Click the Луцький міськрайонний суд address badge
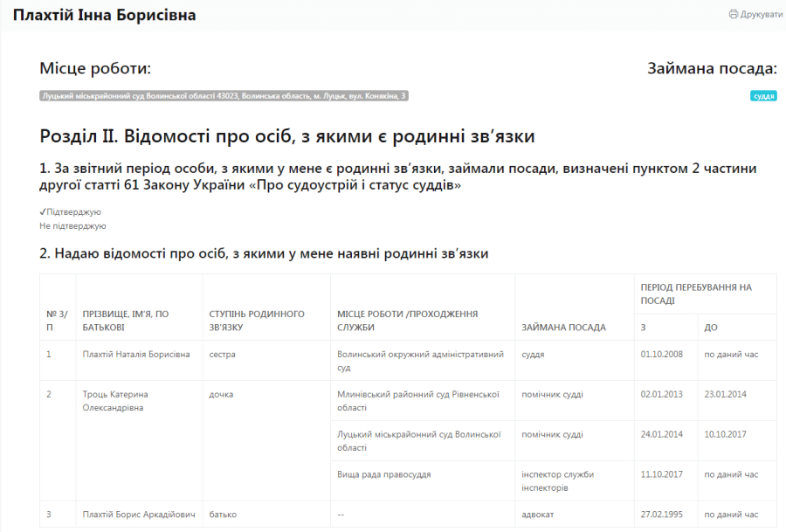Viewport: 786px width, 532px height. (224, 96)
